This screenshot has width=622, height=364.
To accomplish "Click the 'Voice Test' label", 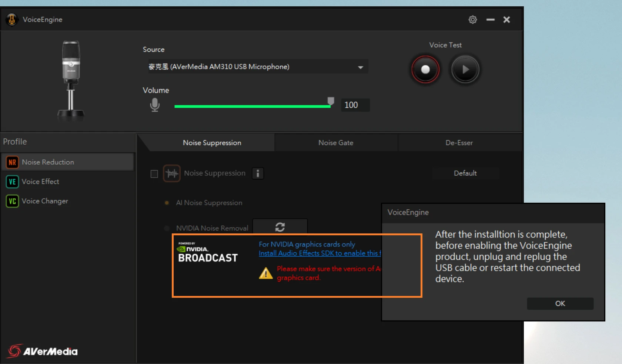I will point(445,45).
